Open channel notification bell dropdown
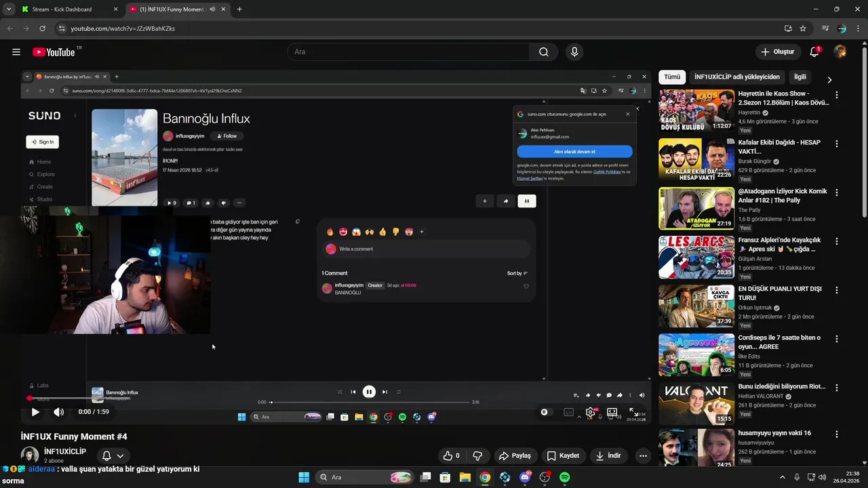The image size is (868, 488). [113, 455]
